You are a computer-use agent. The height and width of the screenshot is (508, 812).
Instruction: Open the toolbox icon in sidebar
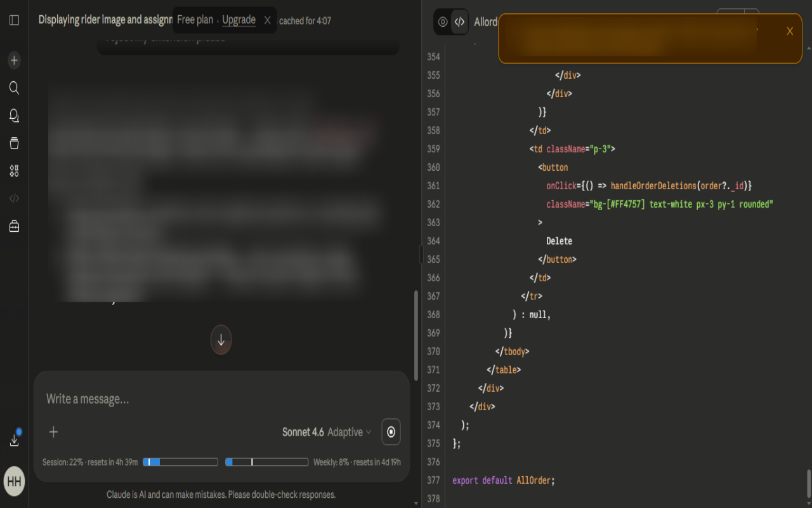(x=14, y=226)
